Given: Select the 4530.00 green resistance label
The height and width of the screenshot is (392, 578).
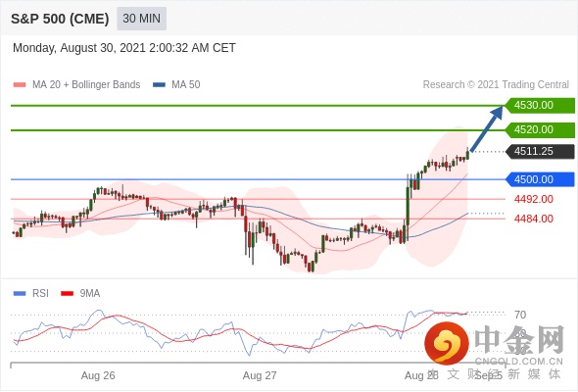Looking at the screenshot, I should [540, 106].
